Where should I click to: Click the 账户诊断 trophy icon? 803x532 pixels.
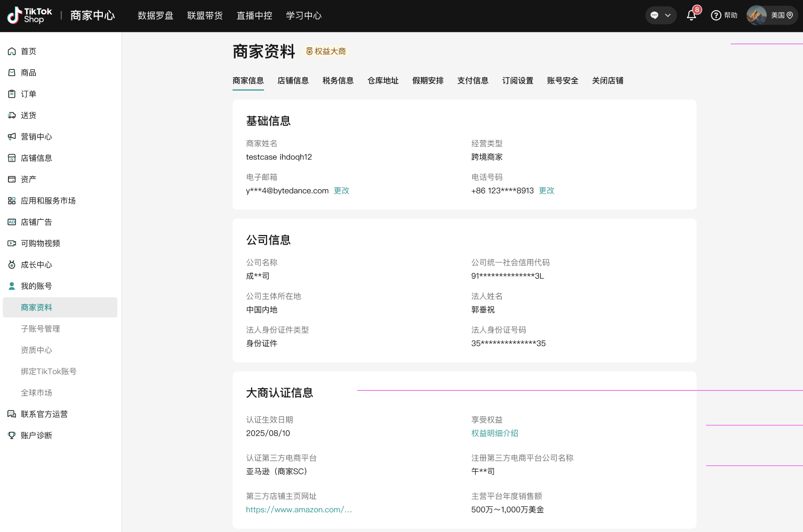[x=12, y=435]
